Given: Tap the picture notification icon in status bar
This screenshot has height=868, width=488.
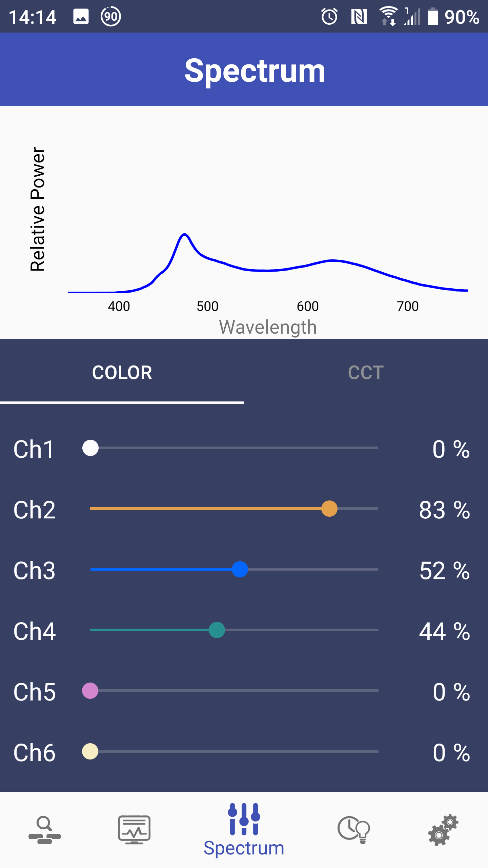Looking at the screenshot, I should pos(81,17).
